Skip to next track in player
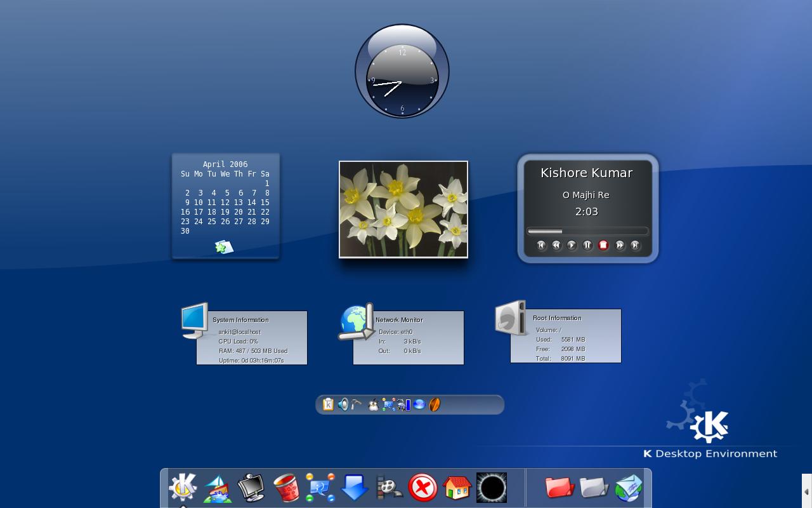This screenshot has height=508, width=812. tap(635, 245)
